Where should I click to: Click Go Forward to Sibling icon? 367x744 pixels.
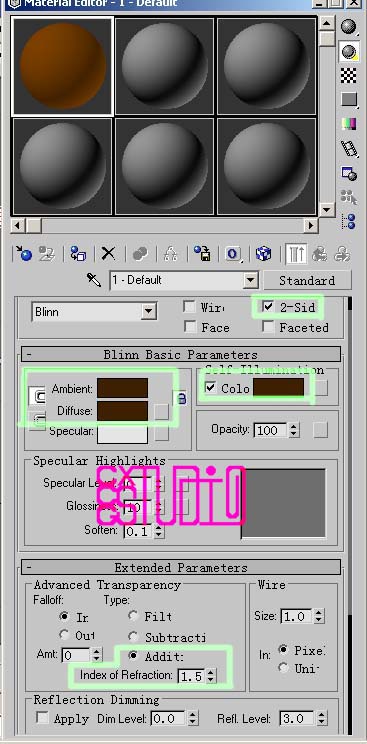click(342, 254)
